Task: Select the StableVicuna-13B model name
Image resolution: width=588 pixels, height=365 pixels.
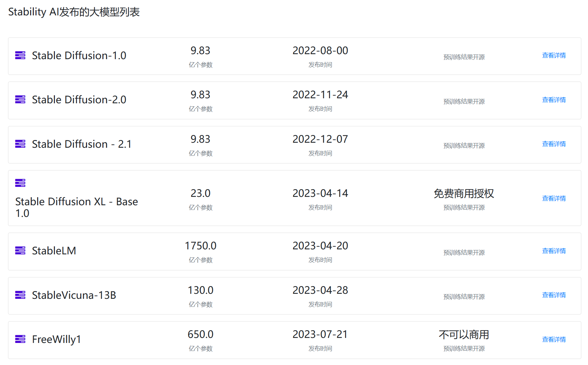Action: point(74,295)
